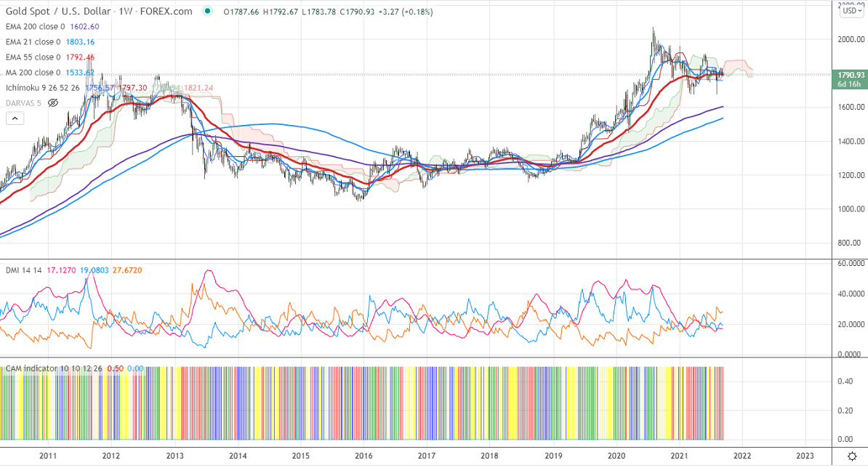
Task: Click 0.20 on the CAM axis
Action: click(845, 411)
